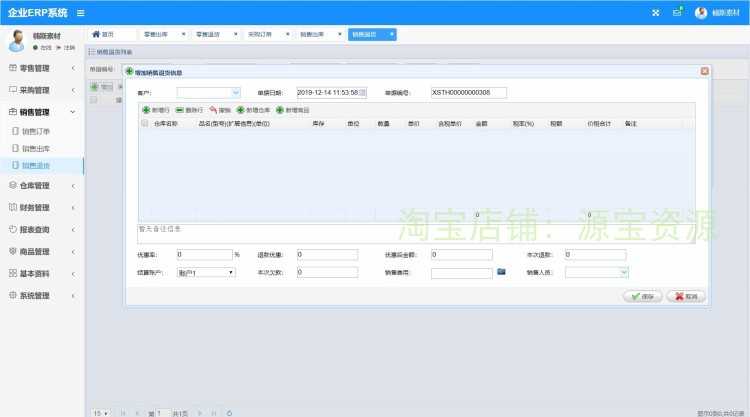The image size is (750, 417).
Task: Open the messages icon in top bar
Action: pos(677,12)
